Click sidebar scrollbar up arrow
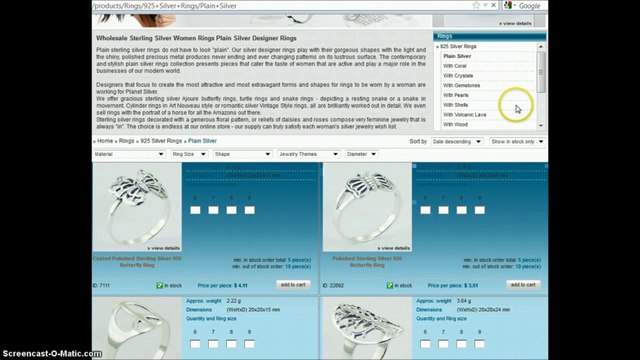The width and height of the screenshot is (640, 360). 541,47
